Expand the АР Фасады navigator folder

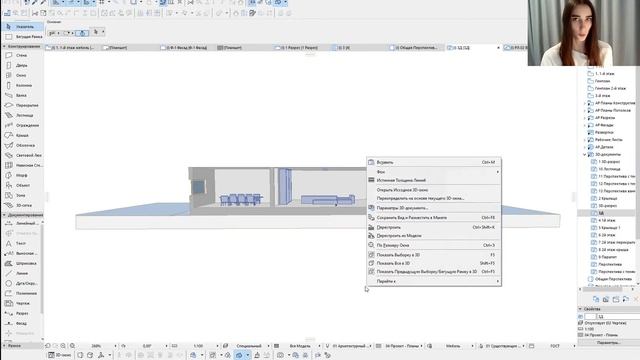click(x=584, y=125)
